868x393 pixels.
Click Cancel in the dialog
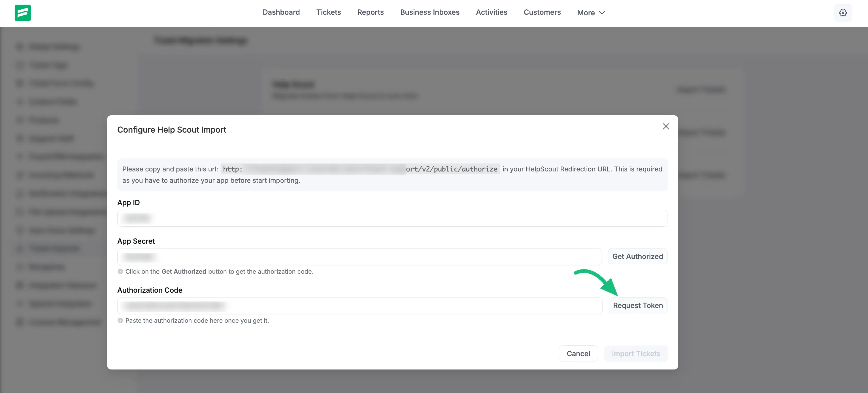coord(578,354)
